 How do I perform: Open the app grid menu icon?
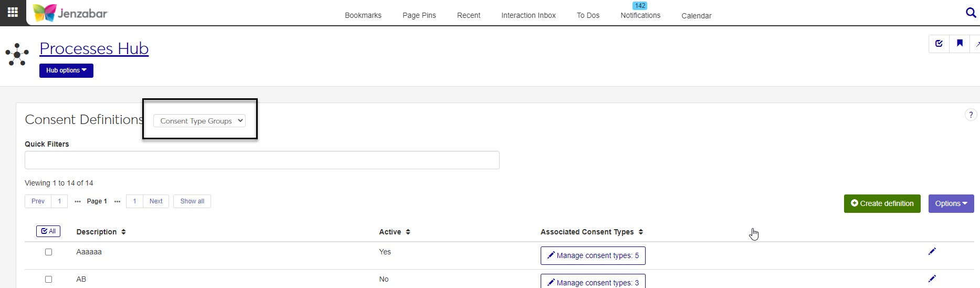13,12
